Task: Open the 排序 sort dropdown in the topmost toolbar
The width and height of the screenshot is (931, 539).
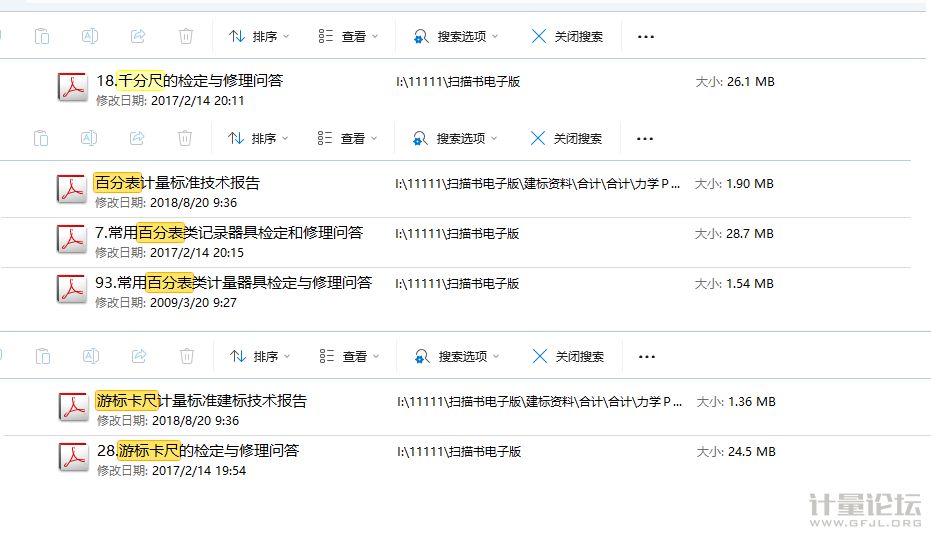Action: 258,37
